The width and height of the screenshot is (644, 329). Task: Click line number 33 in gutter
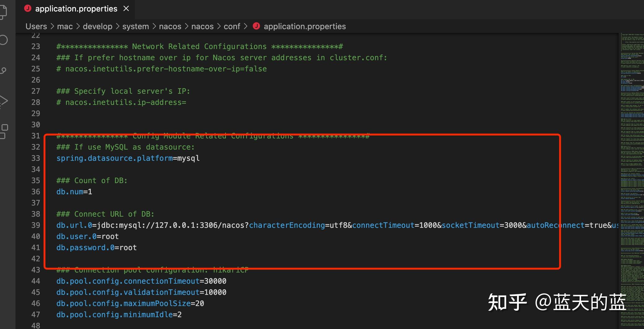pyautogui.click(x=36, y=158)
